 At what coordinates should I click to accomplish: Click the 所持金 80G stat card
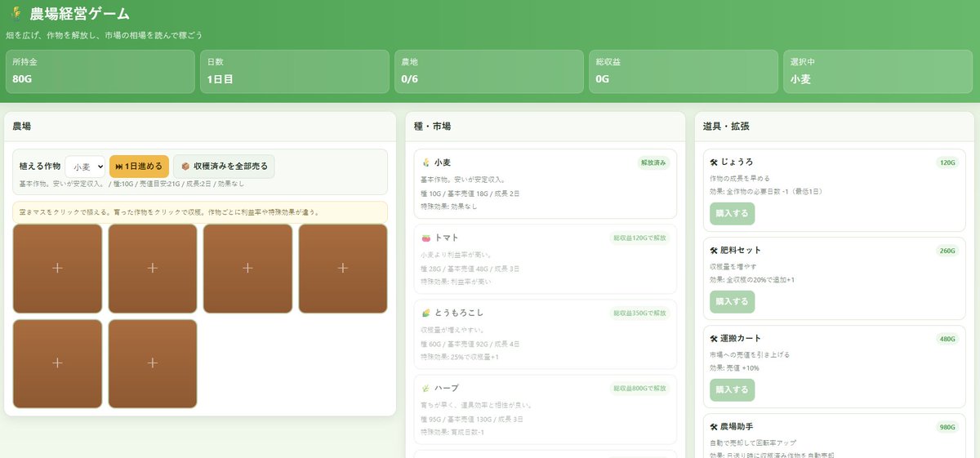(100, 71)
